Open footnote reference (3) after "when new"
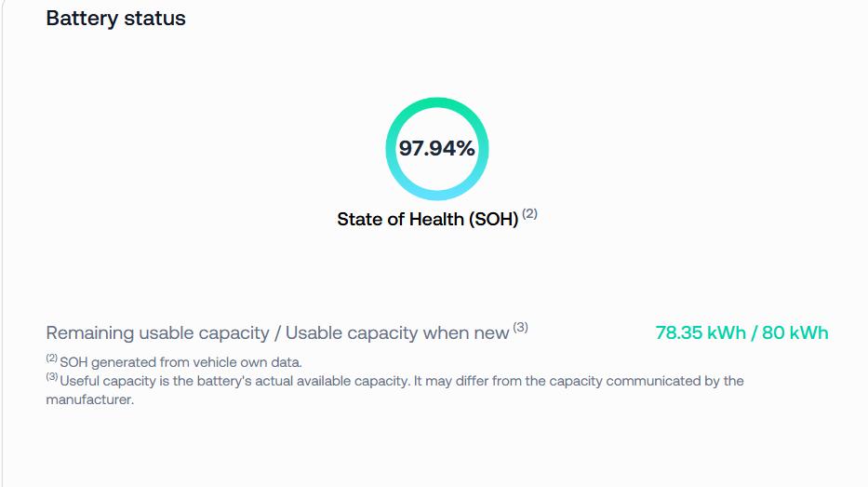The image size is (868, 487). [520, 327]
